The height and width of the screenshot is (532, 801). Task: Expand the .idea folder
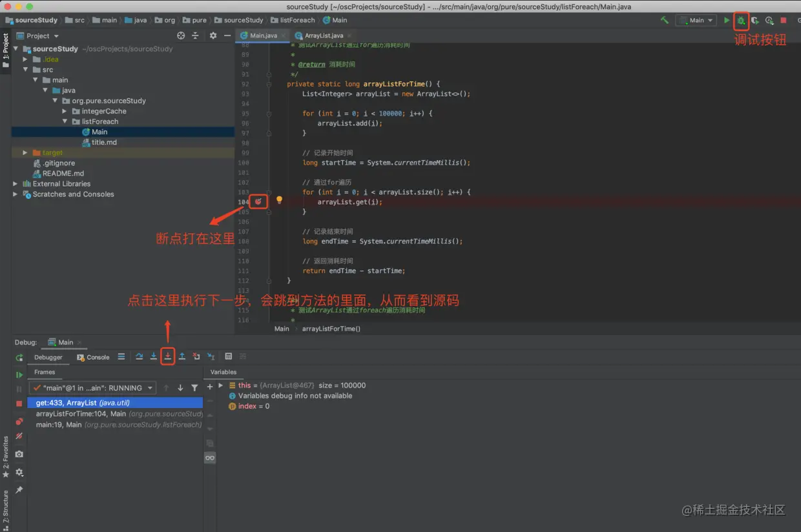point(25,59)
